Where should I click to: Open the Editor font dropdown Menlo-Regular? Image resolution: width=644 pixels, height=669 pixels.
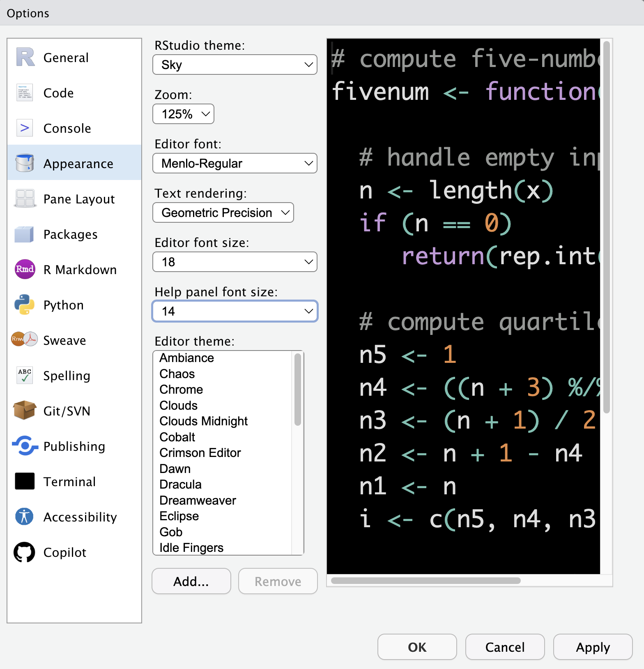[235, 163]
